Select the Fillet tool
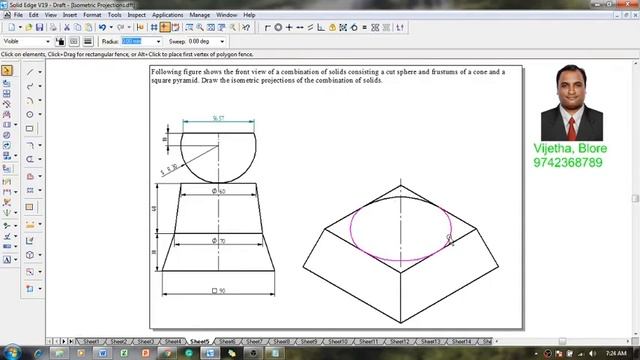Image resolution: width=640 pixels, height=360 pixels. point(30,145)
